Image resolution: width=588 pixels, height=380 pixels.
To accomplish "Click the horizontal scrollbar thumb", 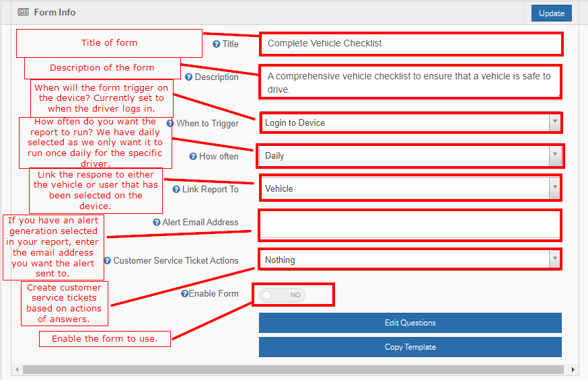I will 293,370.
